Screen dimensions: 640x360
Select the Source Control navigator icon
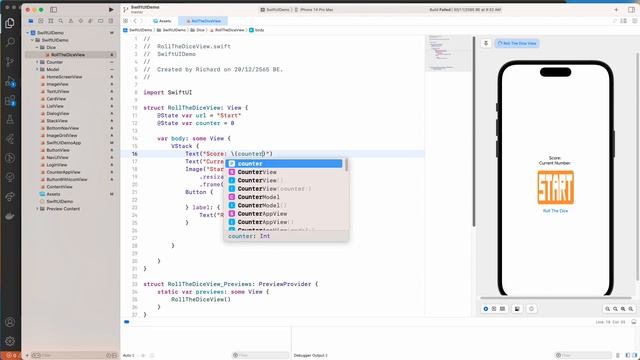click(x=41, y=21)
